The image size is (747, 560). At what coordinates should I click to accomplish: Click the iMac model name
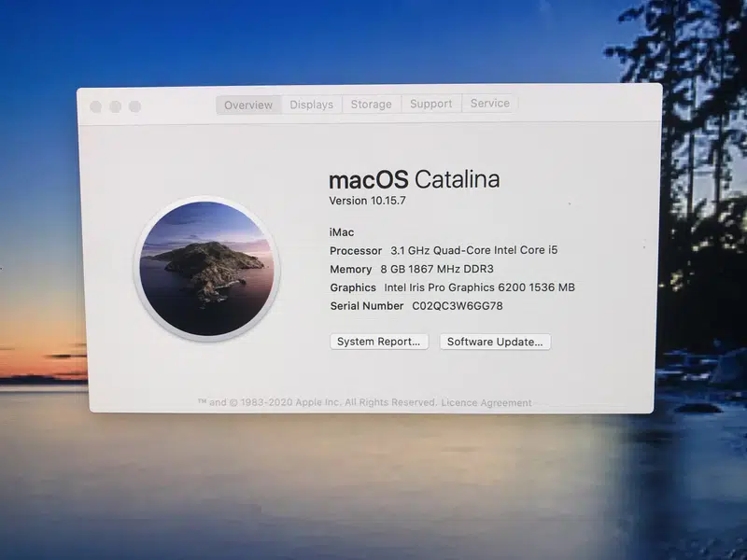click(342, 232)
